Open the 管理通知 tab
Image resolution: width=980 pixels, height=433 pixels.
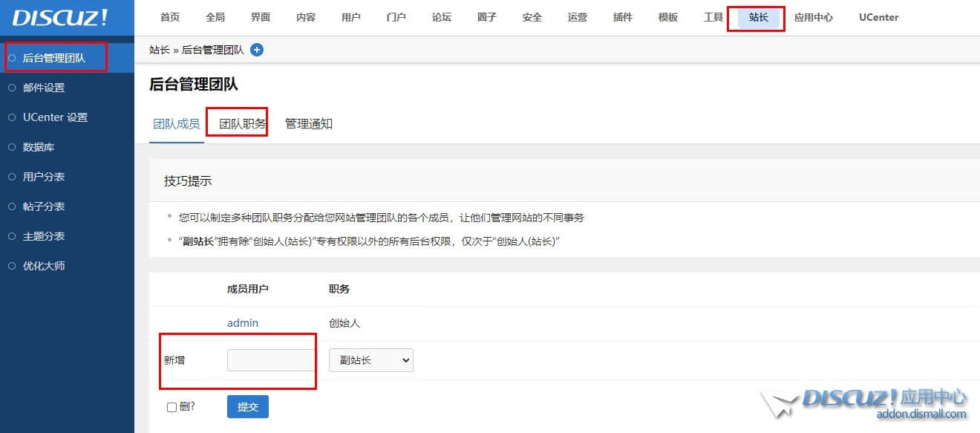308,123
